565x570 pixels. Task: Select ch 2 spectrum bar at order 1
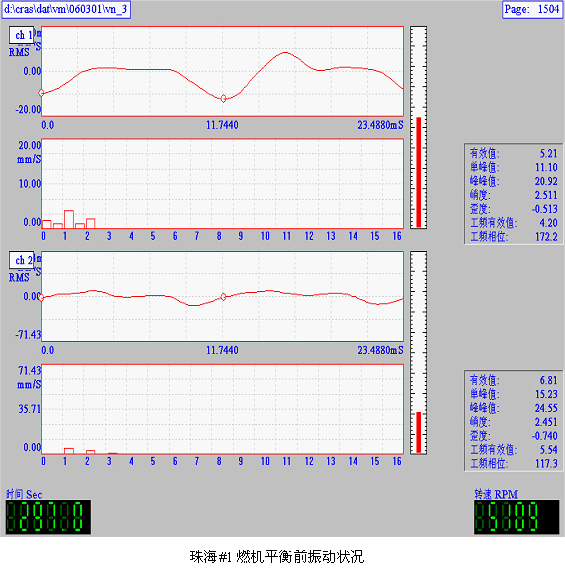click(69, 451)
